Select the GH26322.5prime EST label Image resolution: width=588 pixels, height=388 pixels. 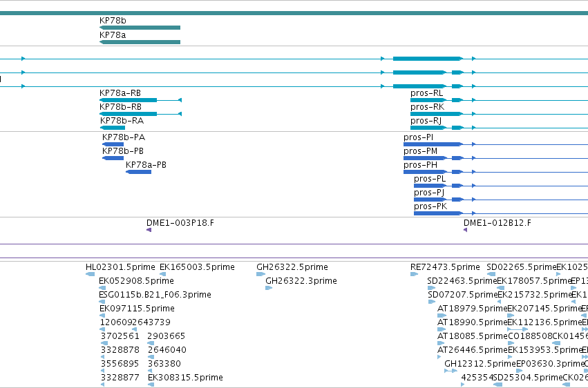pyautogui.click(x=292, y=267)
